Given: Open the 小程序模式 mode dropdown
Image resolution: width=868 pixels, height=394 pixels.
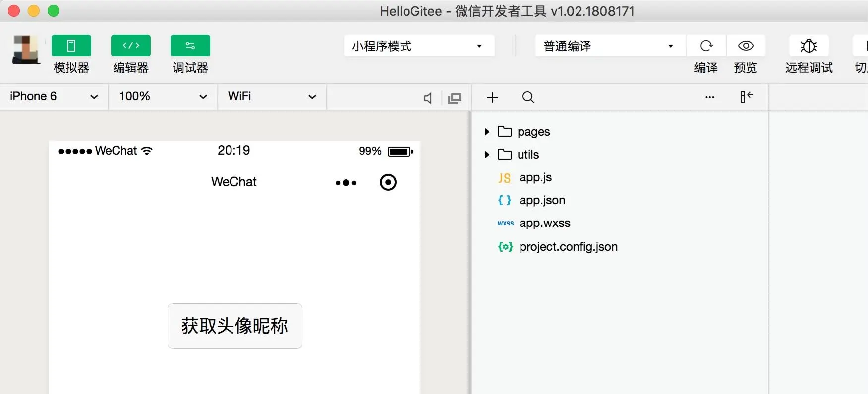Looking at the screenshot, I should (419, 46).
